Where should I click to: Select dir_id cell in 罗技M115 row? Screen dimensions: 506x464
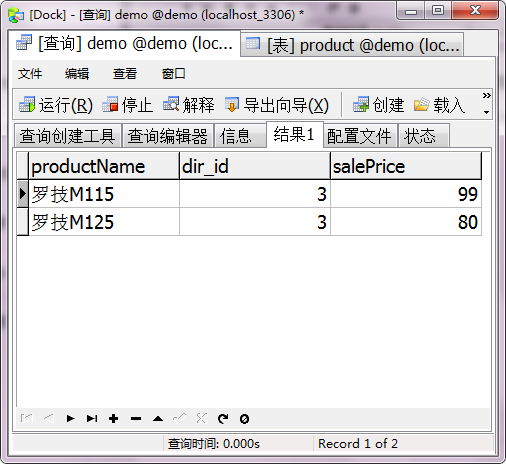(x=255, y=194)
